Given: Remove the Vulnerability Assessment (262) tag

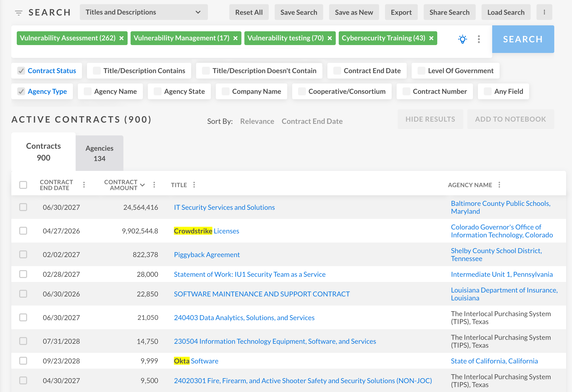Looking at the screenshot, I should tap(121, 38).
